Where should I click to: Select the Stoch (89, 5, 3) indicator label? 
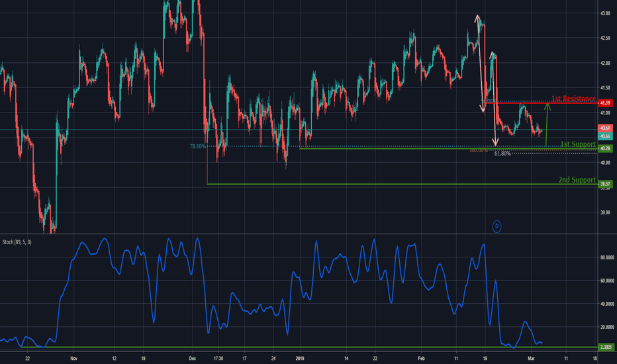coord(17,242)
